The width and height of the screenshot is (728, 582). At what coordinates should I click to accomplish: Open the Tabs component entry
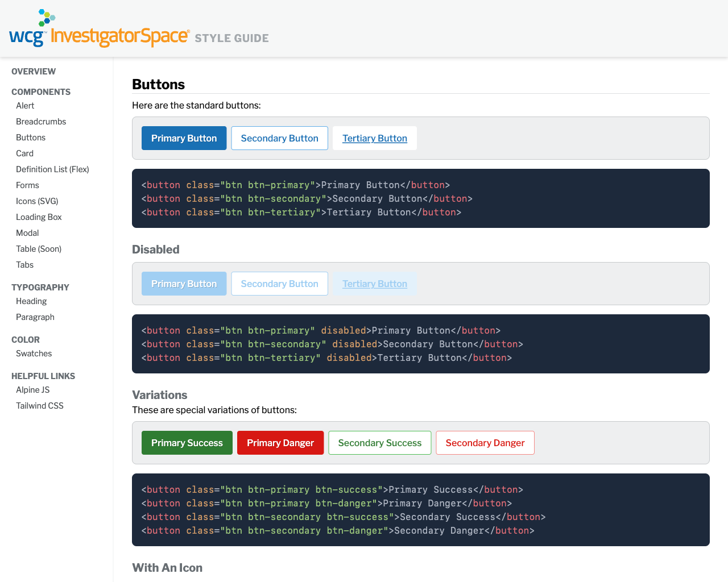pos(24,264)
